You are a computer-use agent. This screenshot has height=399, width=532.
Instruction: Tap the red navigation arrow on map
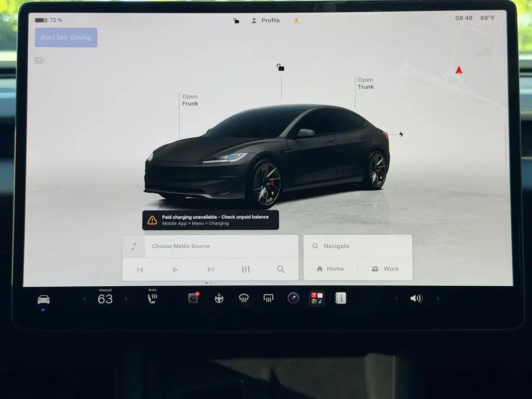[x=459, y=70]
